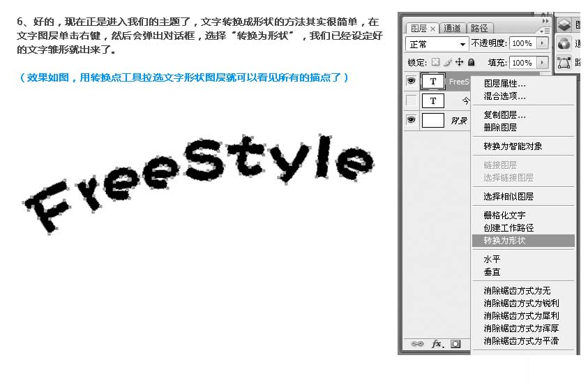Image resolution: width=588 pixels, height=383 pixels.
Task: Click the lock all padlock icon
Action: click(x=471, y=62)
